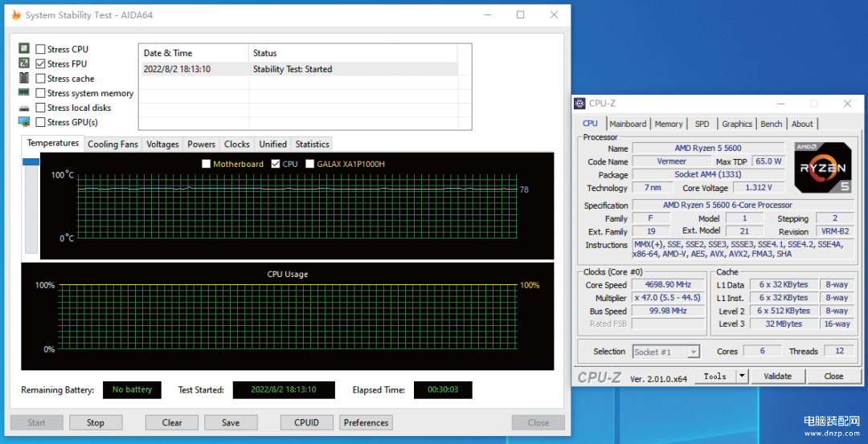Click the Core Voltage value 1.312 V
Screen dimensions: 868x444
[x=759, y=188]
